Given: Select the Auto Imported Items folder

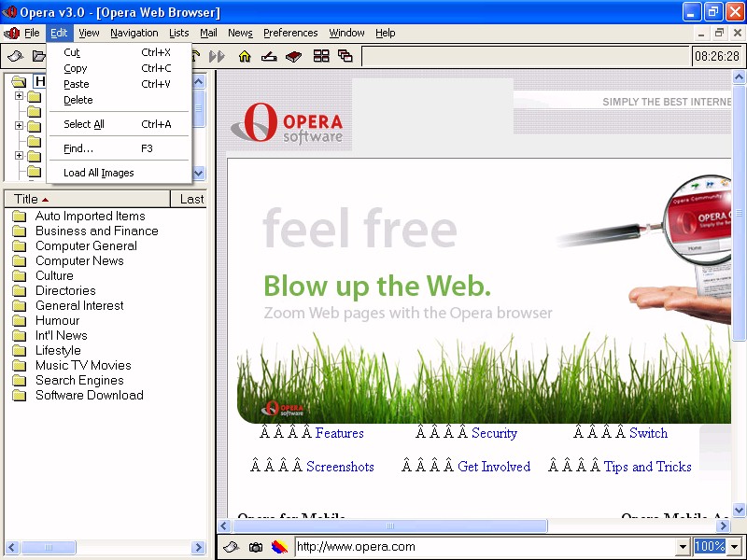Looking at the screenshot, I should [90, 217].
